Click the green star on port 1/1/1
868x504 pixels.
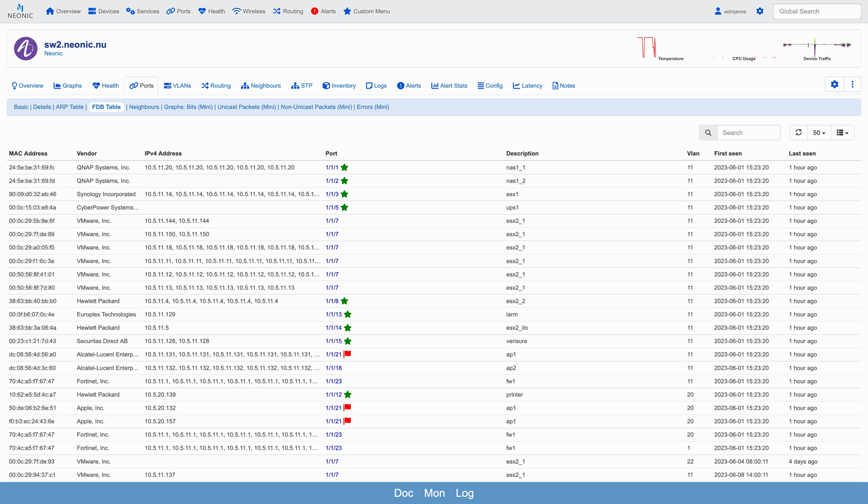click(x=344, y=167)
